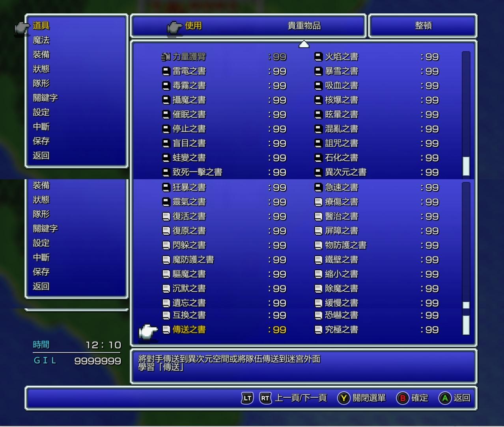504x427 pixels.
Task: Click the Y button icon to close menu
Action: (x=343, y=398)
